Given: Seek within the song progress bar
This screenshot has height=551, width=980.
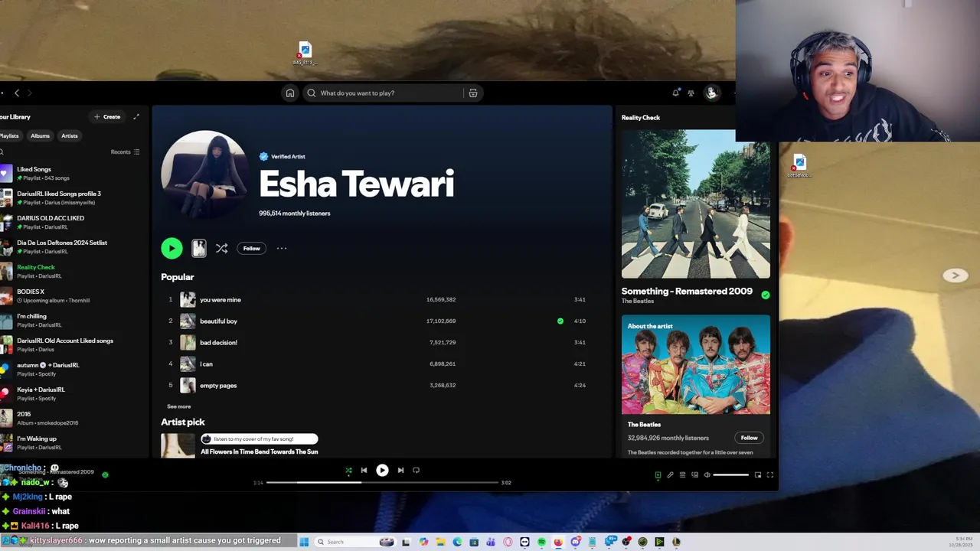Looking at the screenshot, I should [382, 483].
